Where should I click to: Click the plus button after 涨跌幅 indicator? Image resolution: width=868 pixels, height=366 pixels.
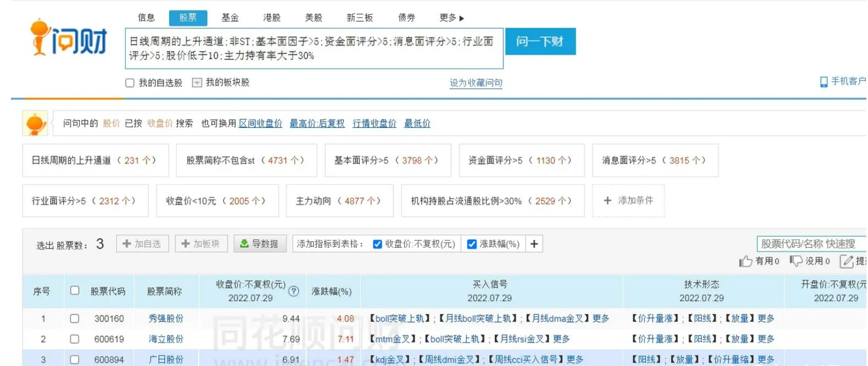coord(534,244)
